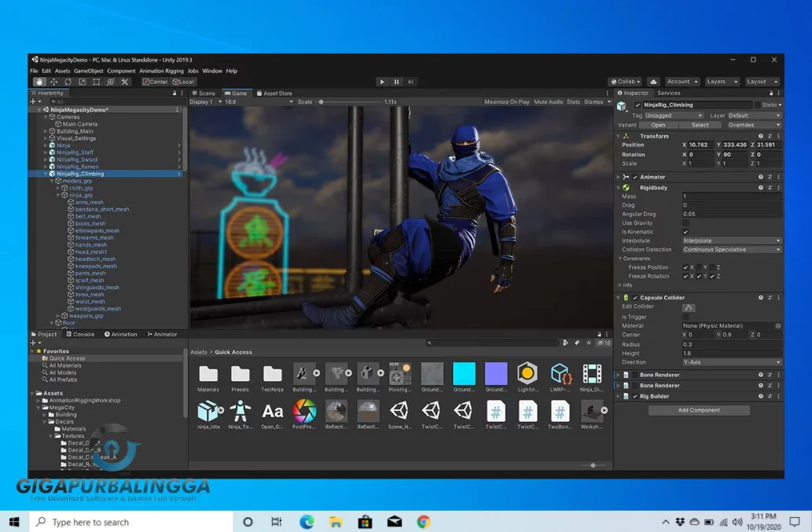Enable the Use Gravity checkbox

[x=685, y=223]
